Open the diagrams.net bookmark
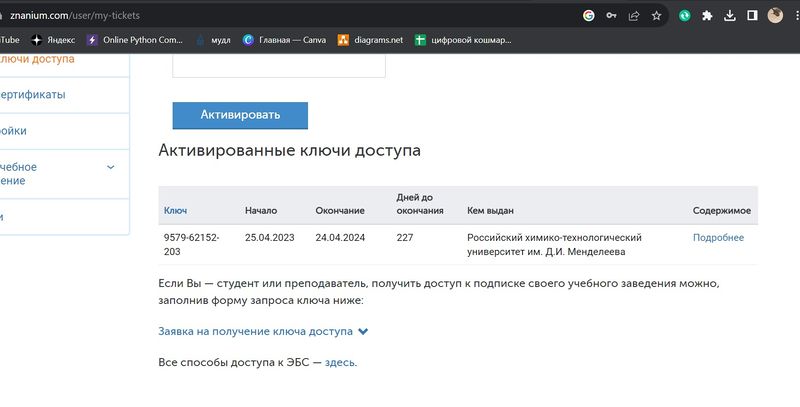 click(370, 40)
